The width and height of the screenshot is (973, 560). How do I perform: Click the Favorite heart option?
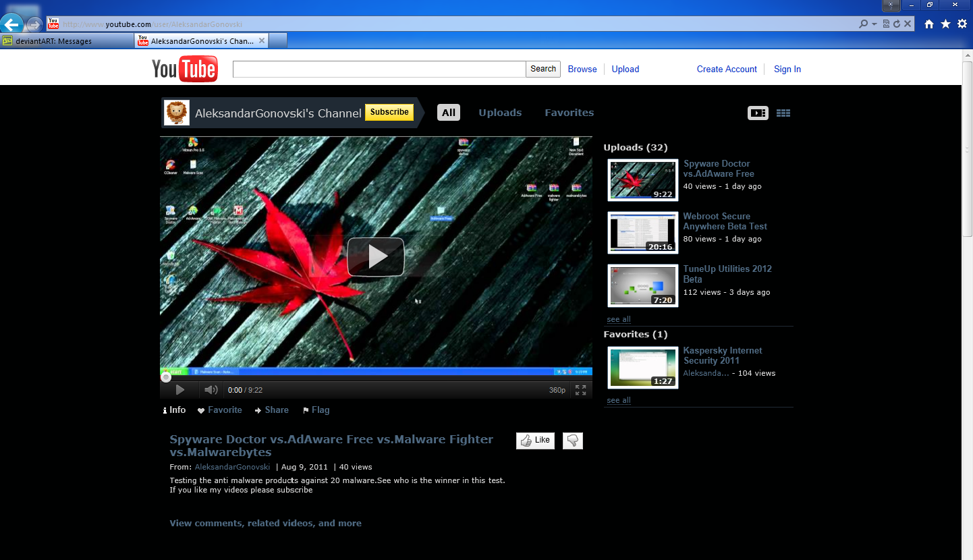pos(220,410)
